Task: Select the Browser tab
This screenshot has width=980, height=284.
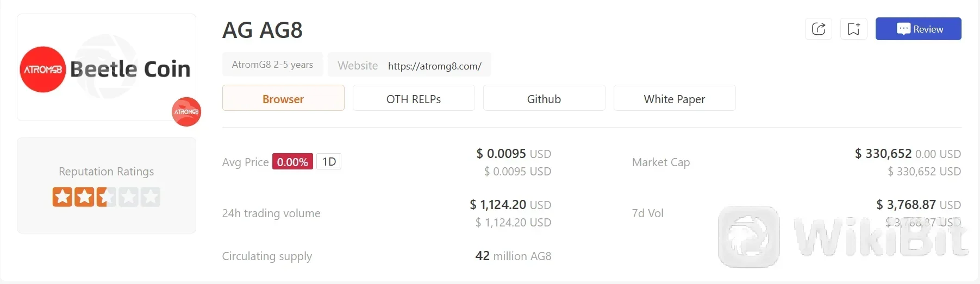Action: pos(283,98)
